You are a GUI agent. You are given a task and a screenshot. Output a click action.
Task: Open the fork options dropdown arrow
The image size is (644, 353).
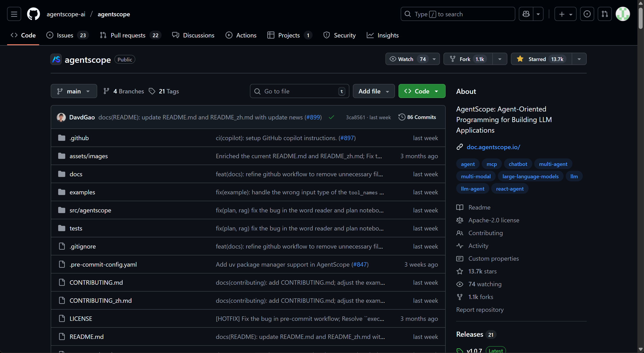click(x=500, y=59)
